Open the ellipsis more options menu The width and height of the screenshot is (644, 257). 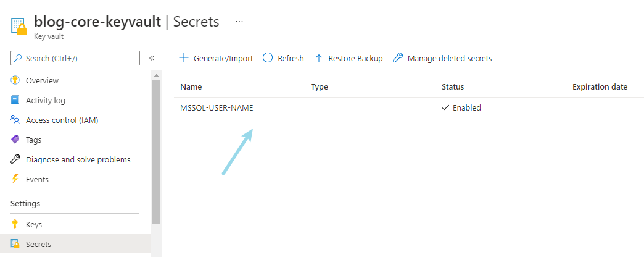[x=239, y=22]
